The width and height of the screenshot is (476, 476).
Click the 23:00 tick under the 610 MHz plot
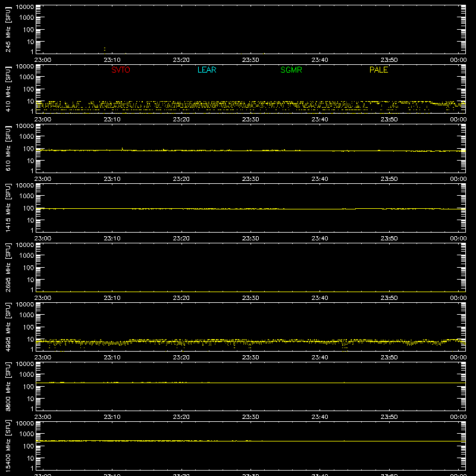43,179
